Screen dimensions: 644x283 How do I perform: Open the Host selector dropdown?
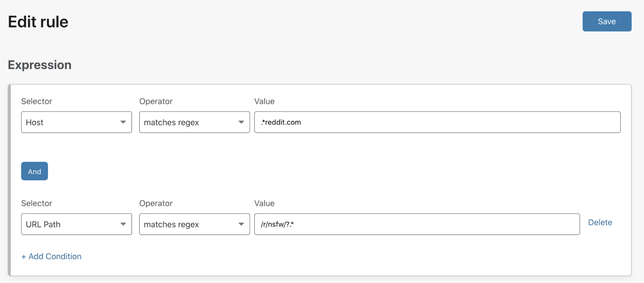click(76, 122)
